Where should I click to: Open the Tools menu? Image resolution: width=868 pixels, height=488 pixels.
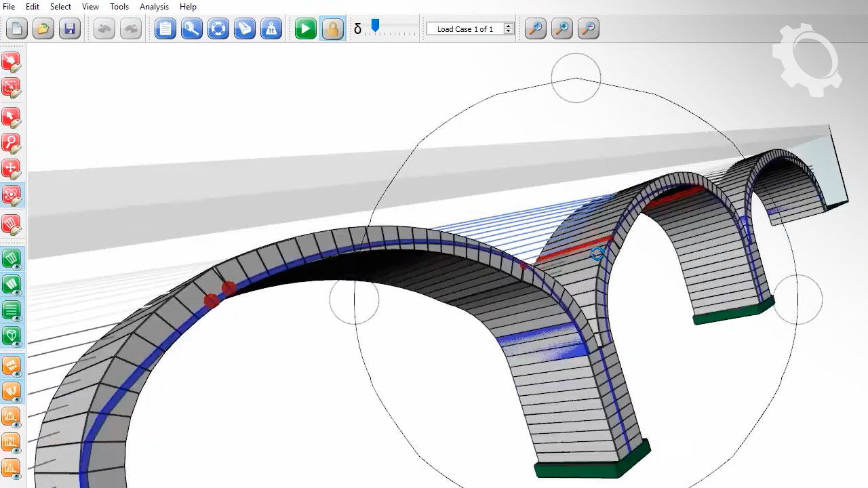119,7
